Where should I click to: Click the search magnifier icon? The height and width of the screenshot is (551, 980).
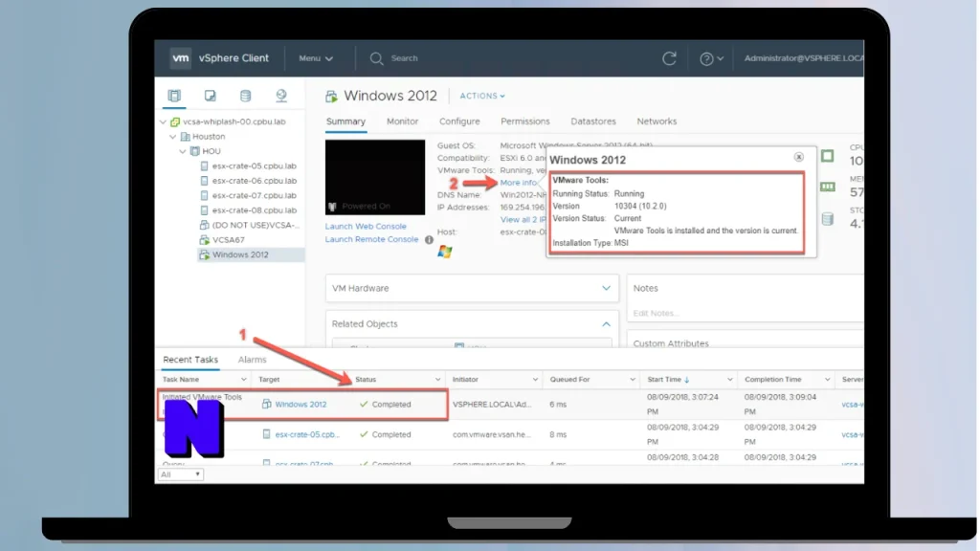point(376,58)
